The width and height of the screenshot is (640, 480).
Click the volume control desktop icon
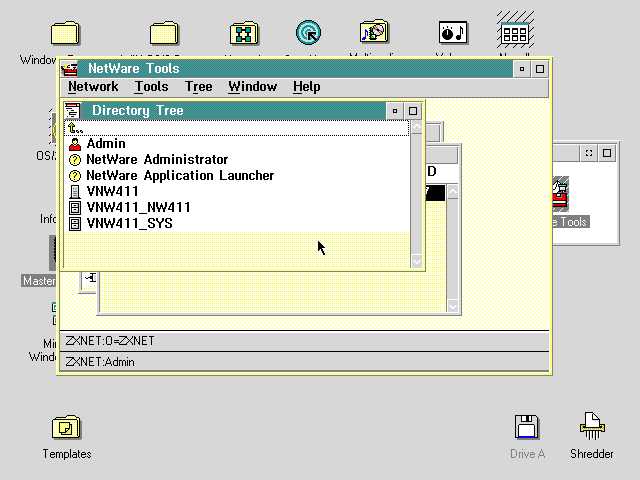coord(453,32)
